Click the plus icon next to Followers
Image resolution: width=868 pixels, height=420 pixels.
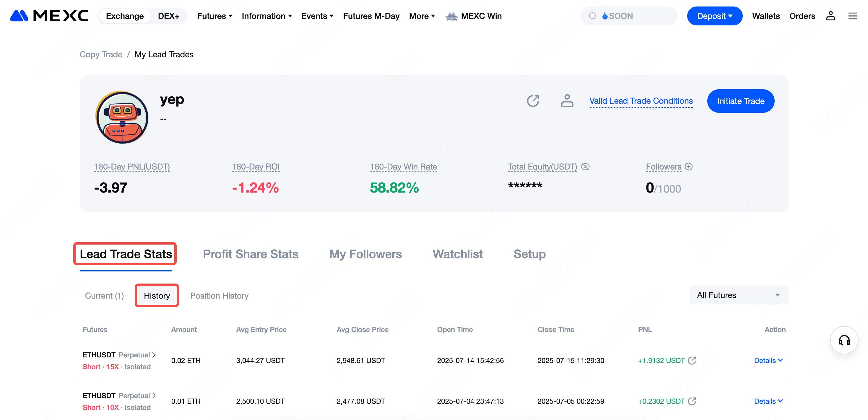pyautogui.click(x=689, y=167)
